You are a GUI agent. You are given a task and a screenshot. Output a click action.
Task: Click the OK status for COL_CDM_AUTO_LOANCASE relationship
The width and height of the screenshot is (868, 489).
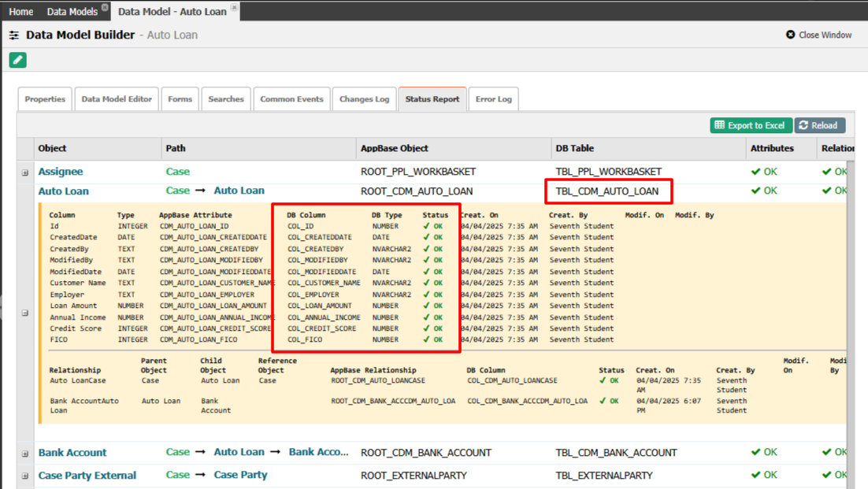609,380
